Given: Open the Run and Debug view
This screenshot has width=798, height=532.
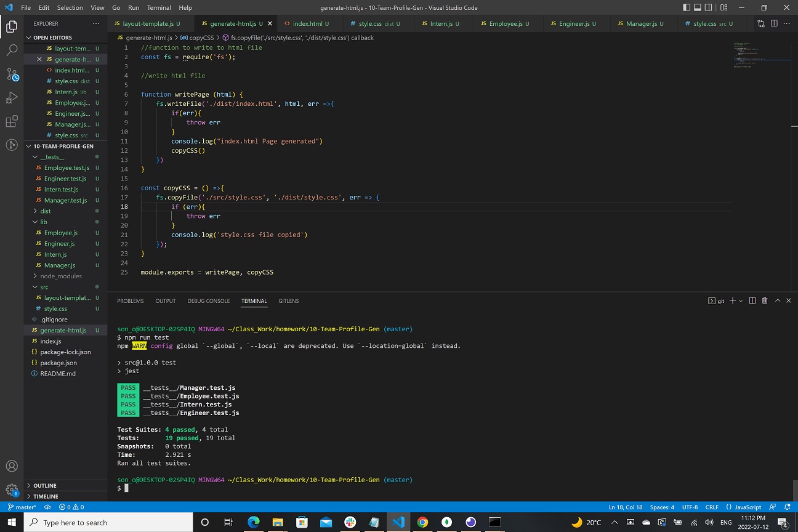Looking at the screenshot, I should [x=12, y=97].
